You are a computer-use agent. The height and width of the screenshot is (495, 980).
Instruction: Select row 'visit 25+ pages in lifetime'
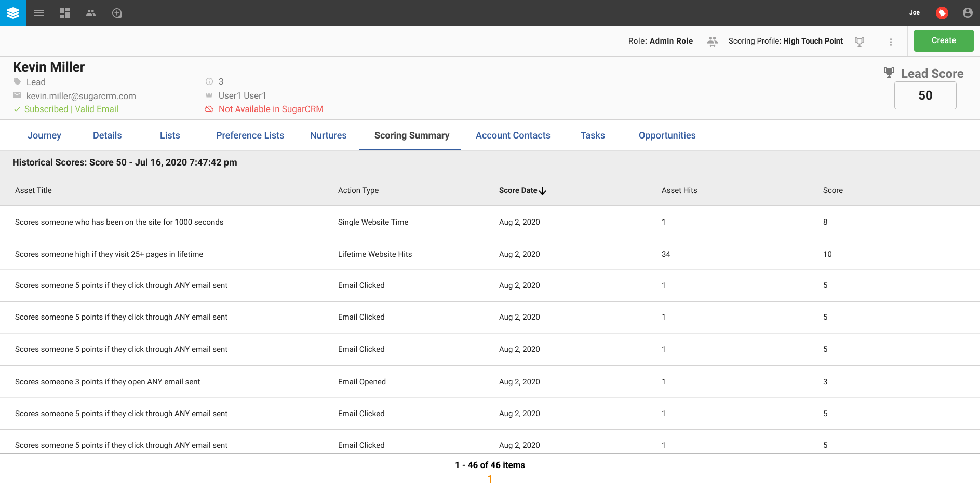490,254
